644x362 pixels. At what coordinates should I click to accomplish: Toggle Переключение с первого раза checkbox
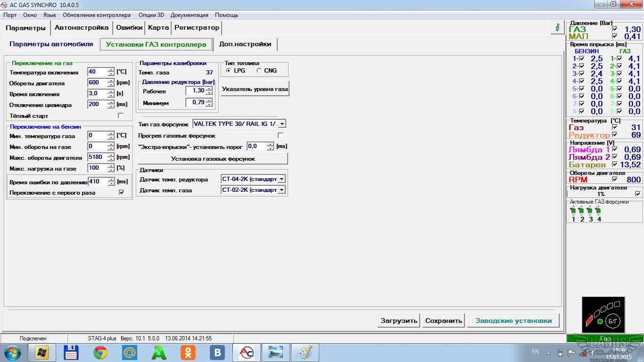point(122,192)
